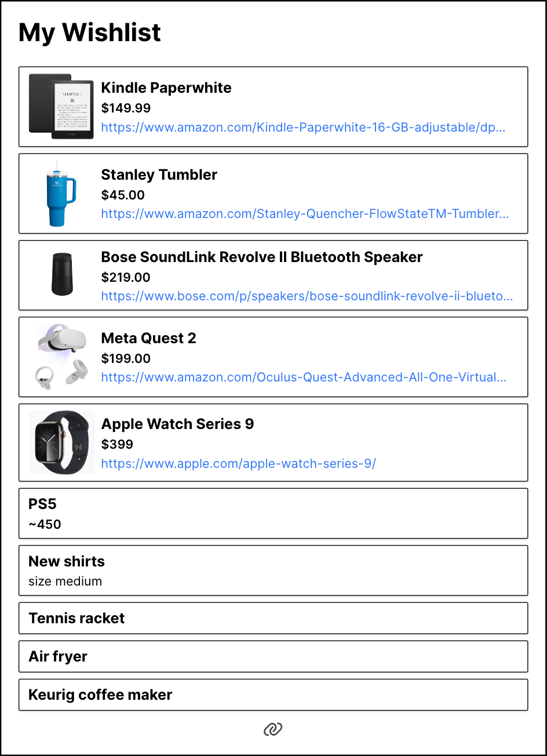Click the Apple Watch Series 9 title
547x756 pixels.
177,424
